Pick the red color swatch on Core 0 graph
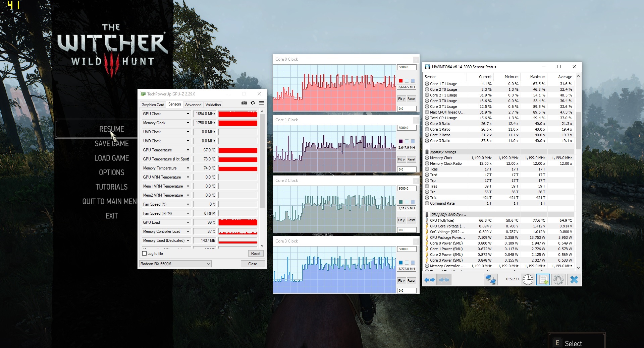The image size is (644, 348). 401,81
